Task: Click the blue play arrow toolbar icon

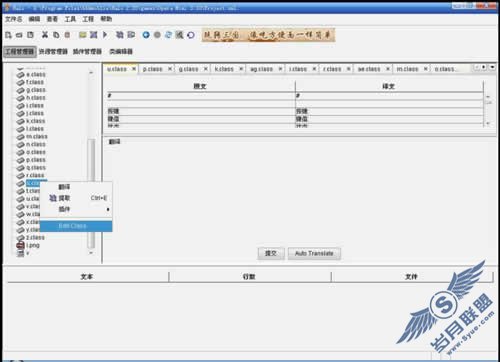Action: pyautogui.click(x=105, y=35)
